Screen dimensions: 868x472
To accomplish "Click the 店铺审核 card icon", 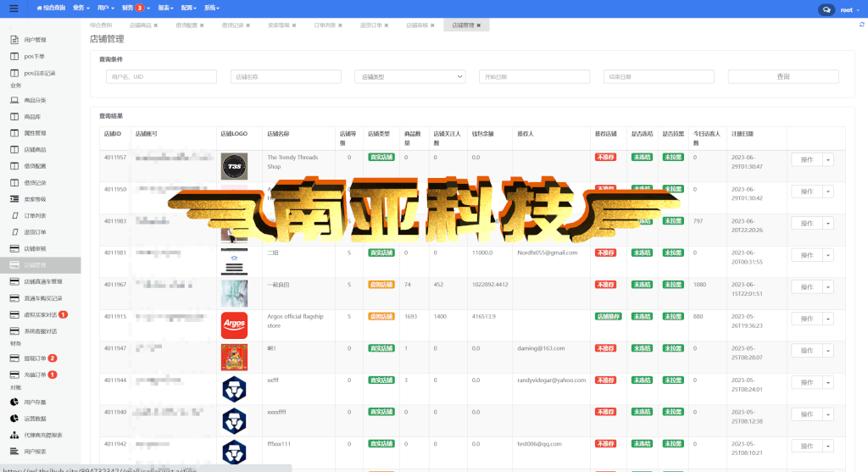I will [x=14, y=248].
